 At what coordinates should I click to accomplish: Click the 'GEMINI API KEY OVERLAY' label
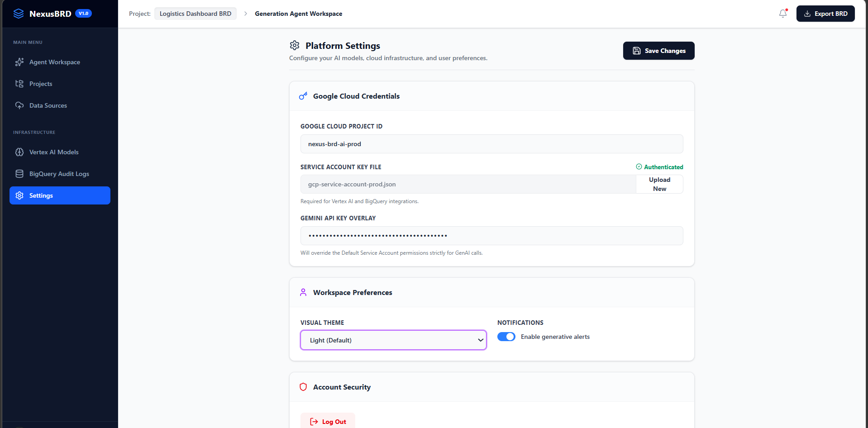338,218
